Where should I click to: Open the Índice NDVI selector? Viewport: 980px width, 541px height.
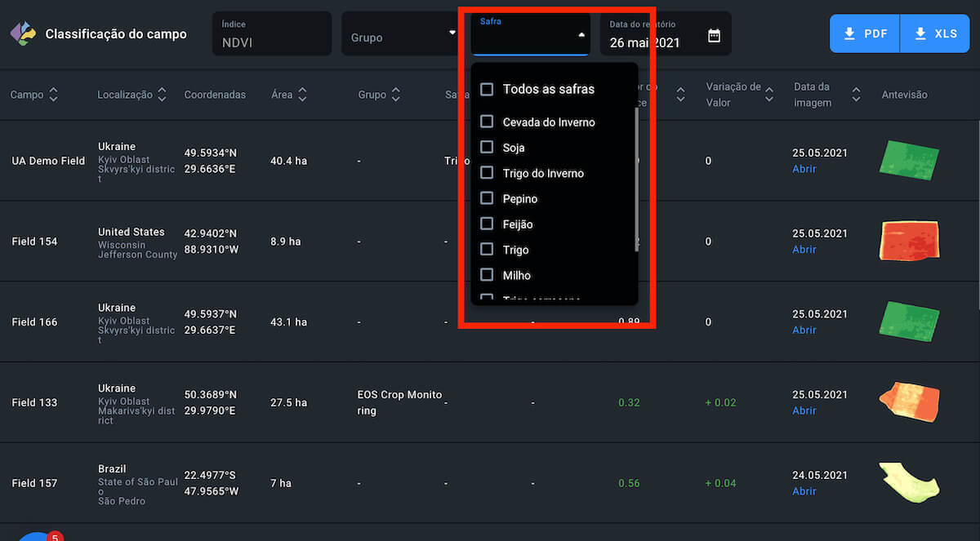pyautogui.click(x=271, y=34)
